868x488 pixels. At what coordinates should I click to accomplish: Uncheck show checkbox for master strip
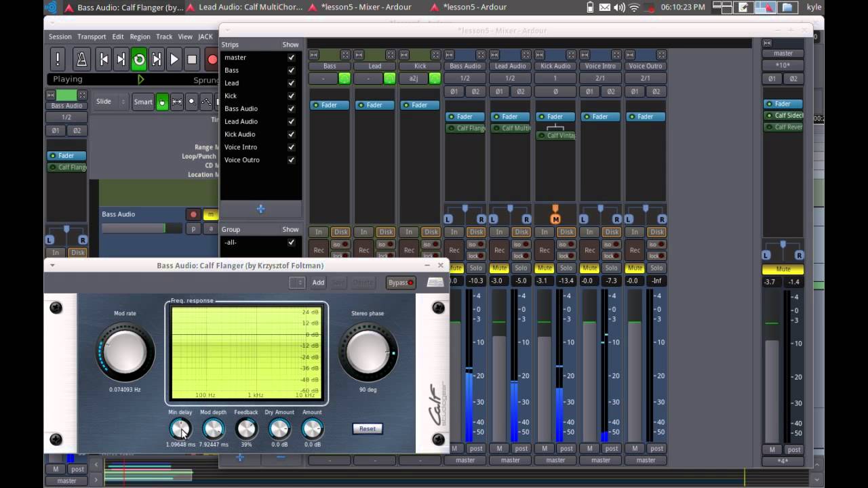292,58
